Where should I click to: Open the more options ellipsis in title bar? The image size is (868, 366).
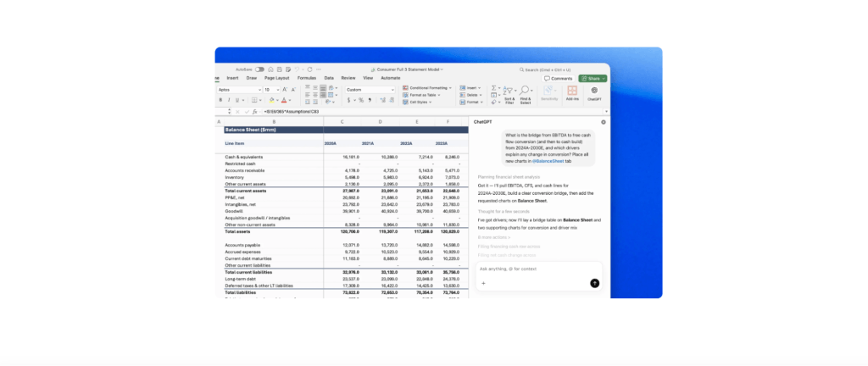pyautogui.click(x=319, y=69)
